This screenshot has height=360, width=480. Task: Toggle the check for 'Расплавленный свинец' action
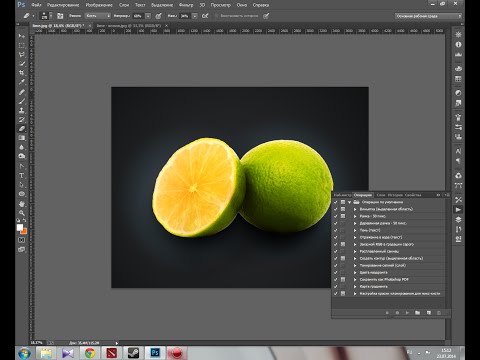(x=336, y=251)
